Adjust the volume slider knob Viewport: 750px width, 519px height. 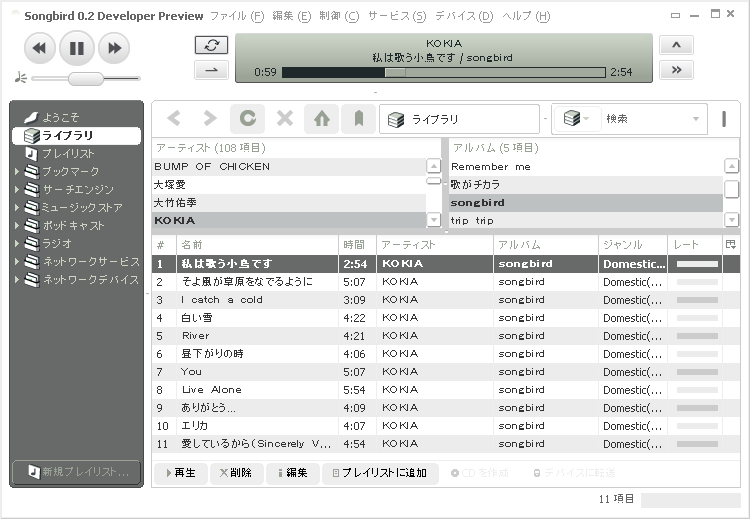click(x=86, y=78)
